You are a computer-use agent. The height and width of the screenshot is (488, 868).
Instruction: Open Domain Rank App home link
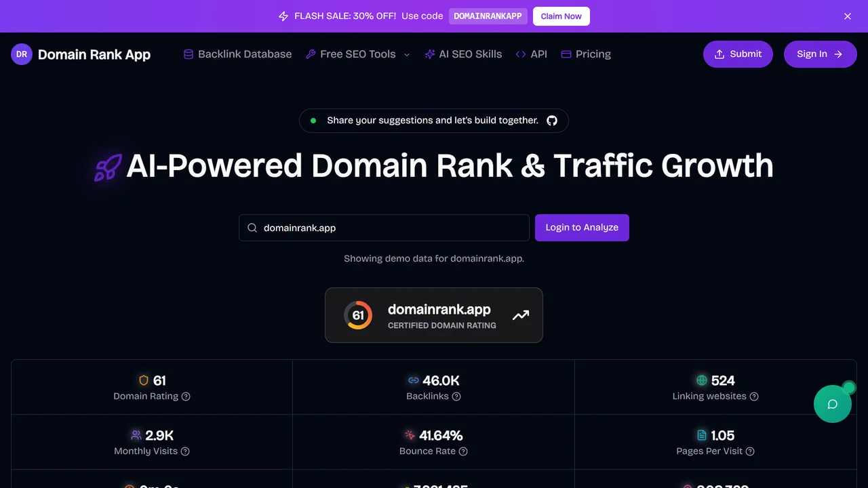tap(81, 54)
